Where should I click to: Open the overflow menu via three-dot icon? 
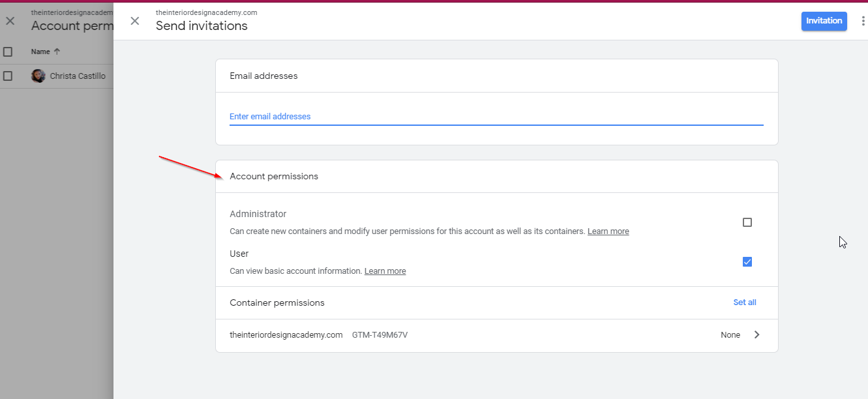click(863, 21)
